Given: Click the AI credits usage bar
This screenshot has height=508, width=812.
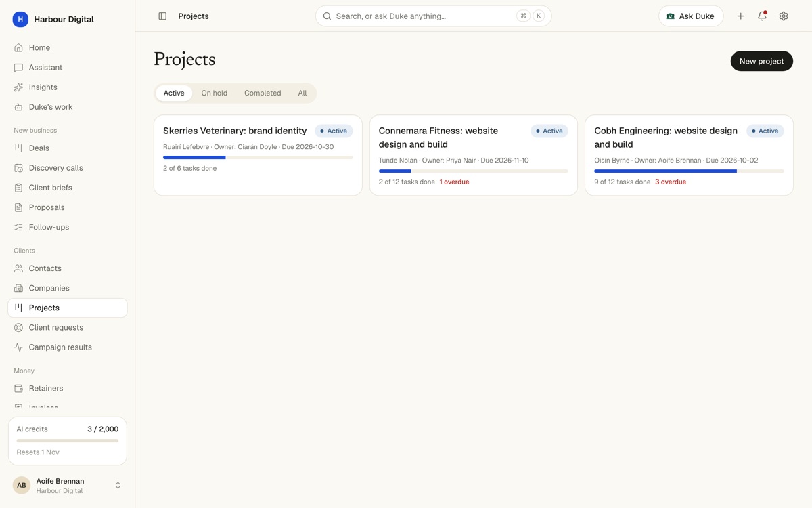Looking at the screenshot, I should point(68,441).
